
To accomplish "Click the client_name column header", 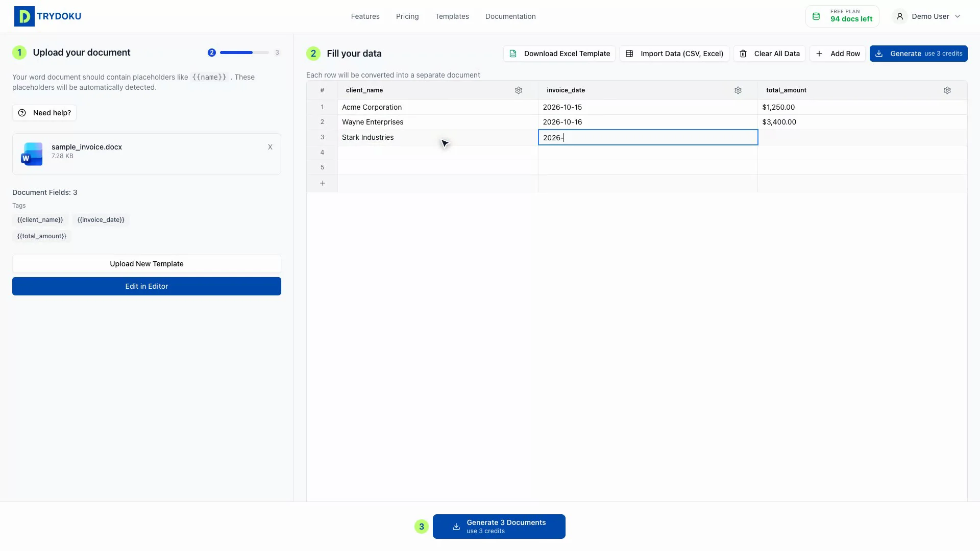I will click(x=437, y=90).
